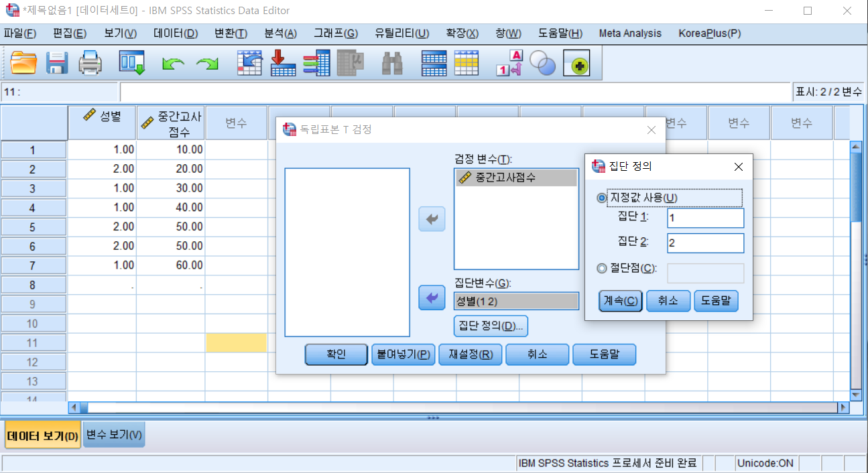Viewport: 868px width, 473px height.
Task: Open the 유틸리티(U) menu
Action: click(x=402, y=33)
